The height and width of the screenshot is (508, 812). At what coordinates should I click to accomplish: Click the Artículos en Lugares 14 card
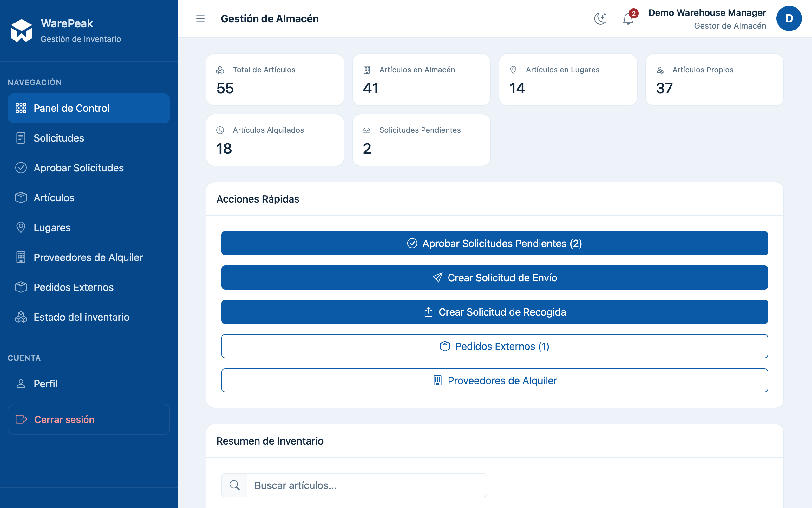568,80
